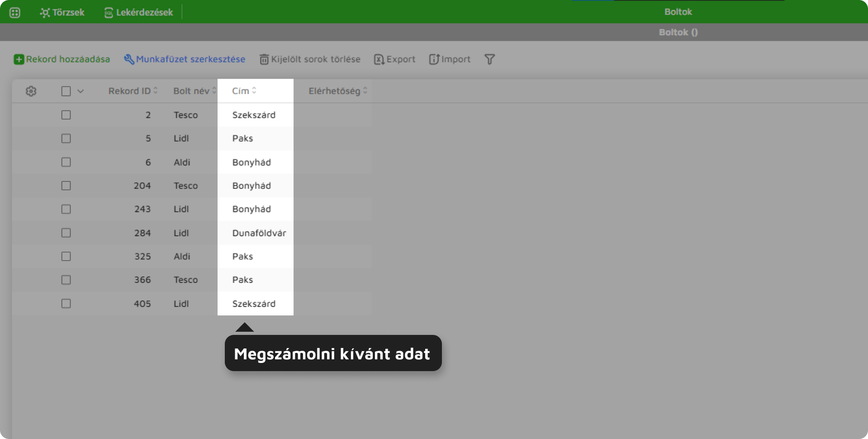The height and width of the screenshot is (439, 868).
Task: Click the Import upload icon
Action: pos(434,59)
